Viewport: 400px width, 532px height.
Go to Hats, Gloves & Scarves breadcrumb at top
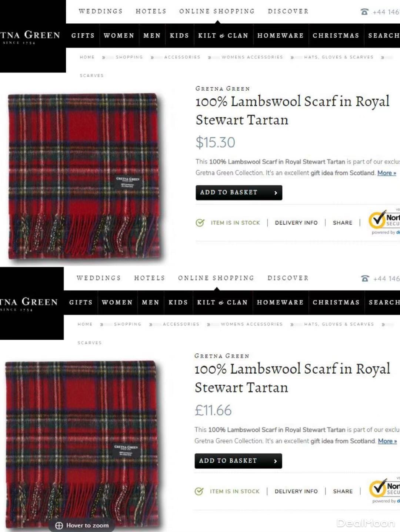(339, 57)
